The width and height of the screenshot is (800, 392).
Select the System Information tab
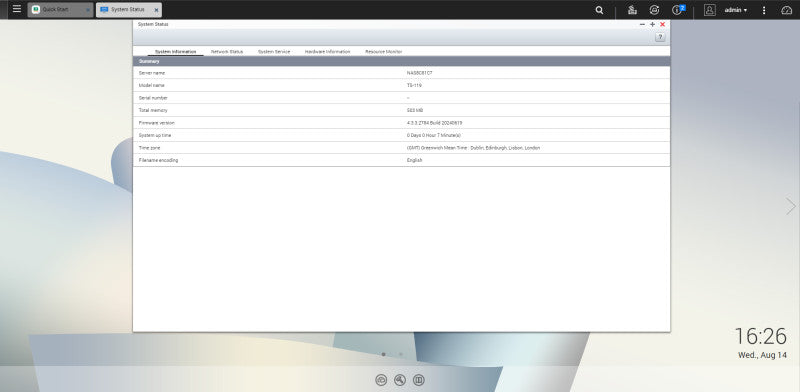pyautogui.click(x=176, y=52)
